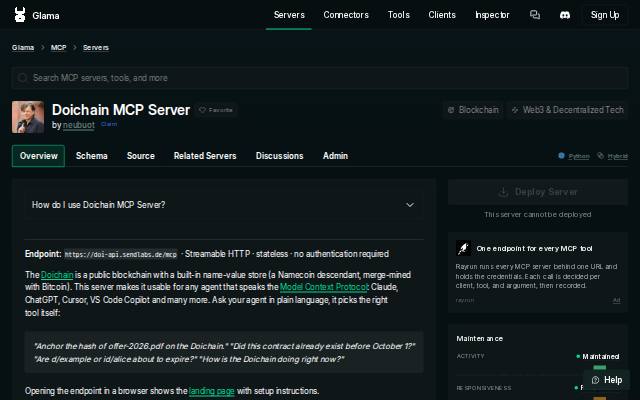
Task: Click This server cannot be deployed text
Action: pyautogui.click(x=538, y=214)
